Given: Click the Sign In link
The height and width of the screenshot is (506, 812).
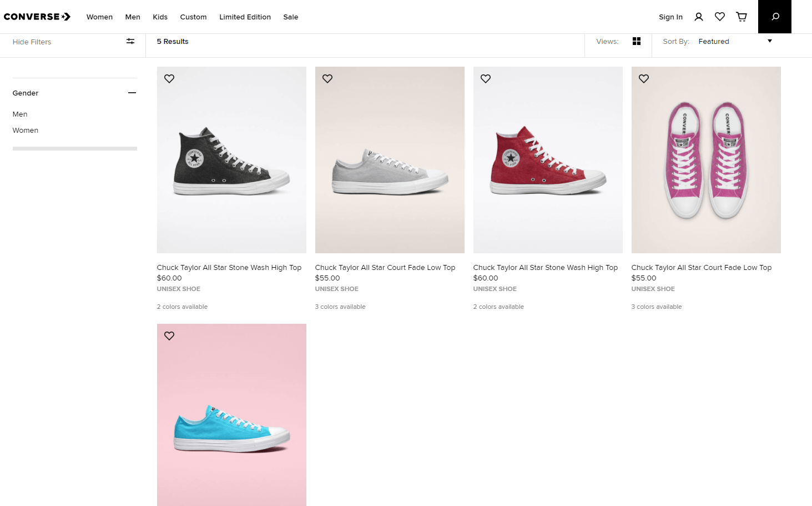Looking at the screenshot, I should click(670, 17).
